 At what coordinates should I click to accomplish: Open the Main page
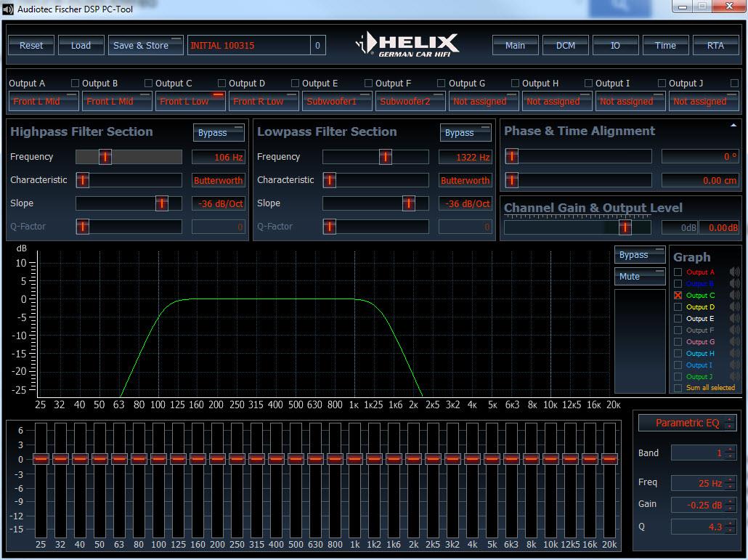tap(515, 45)
